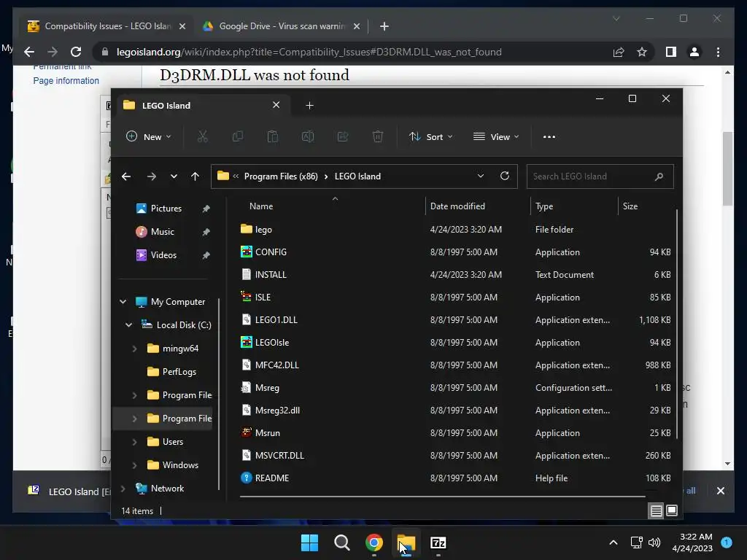Select the Msrun application icon
The height and width of the screenshot is (560, 747).
click(x=247, y=433)
